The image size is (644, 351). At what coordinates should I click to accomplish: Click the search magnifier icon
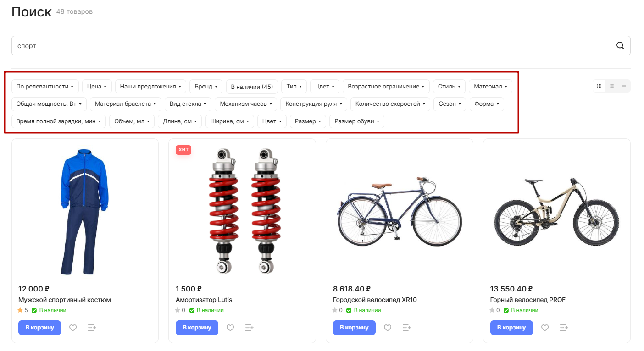coord(620,45)
